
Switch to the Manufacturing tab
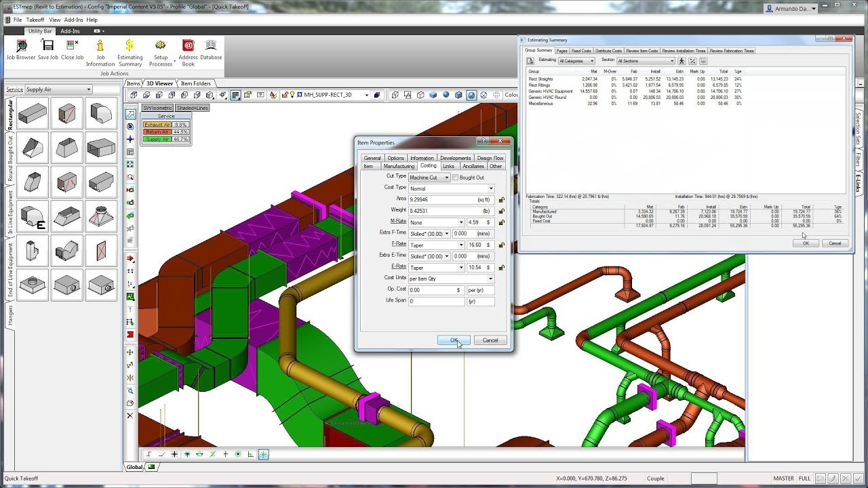399,165
